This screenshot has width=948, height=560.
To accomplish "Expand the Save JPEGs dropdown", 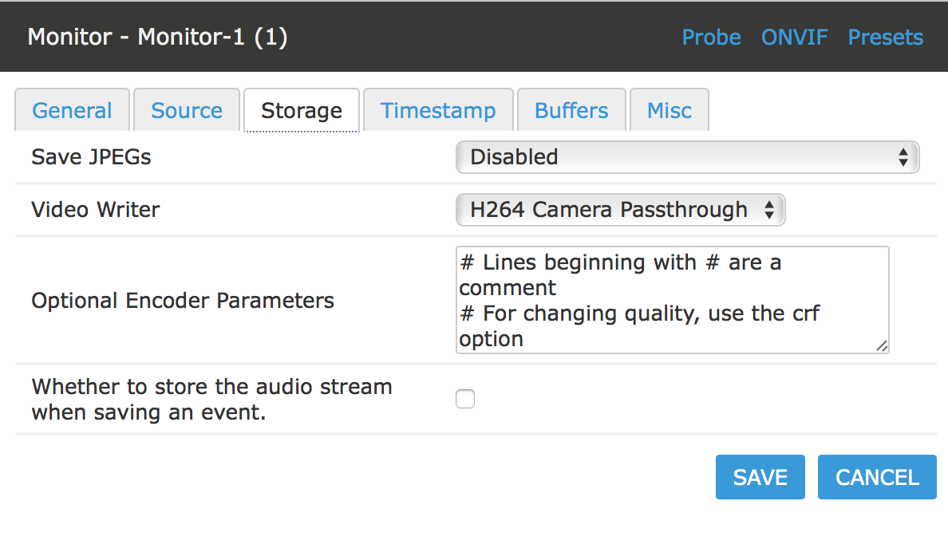I will 687,157.
